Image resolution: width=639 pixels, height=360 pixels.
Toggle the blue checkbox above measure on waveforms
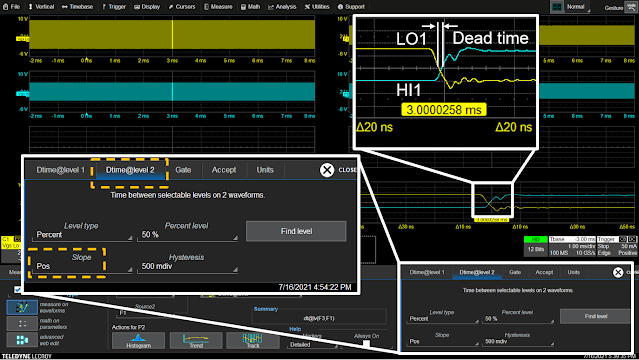click(17, 289)
